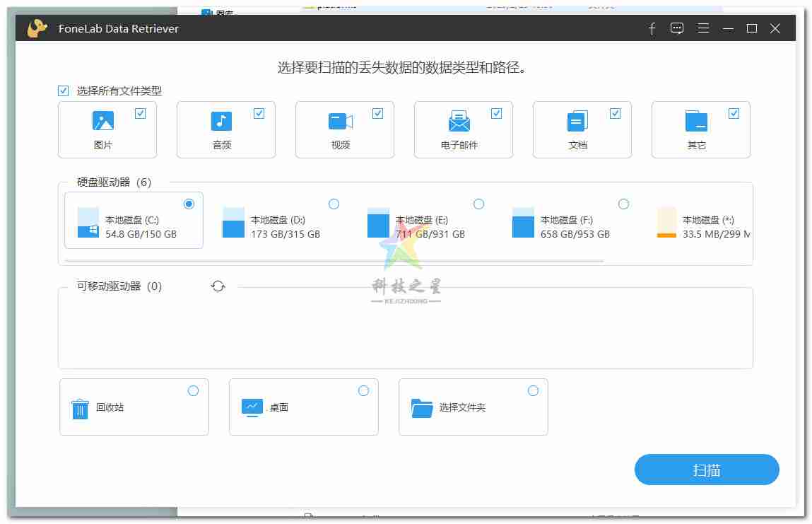Choose the Desktop (桌面) radio button
Screen dimensions: 812x524
pyautogui.click(x=363, y=391)
